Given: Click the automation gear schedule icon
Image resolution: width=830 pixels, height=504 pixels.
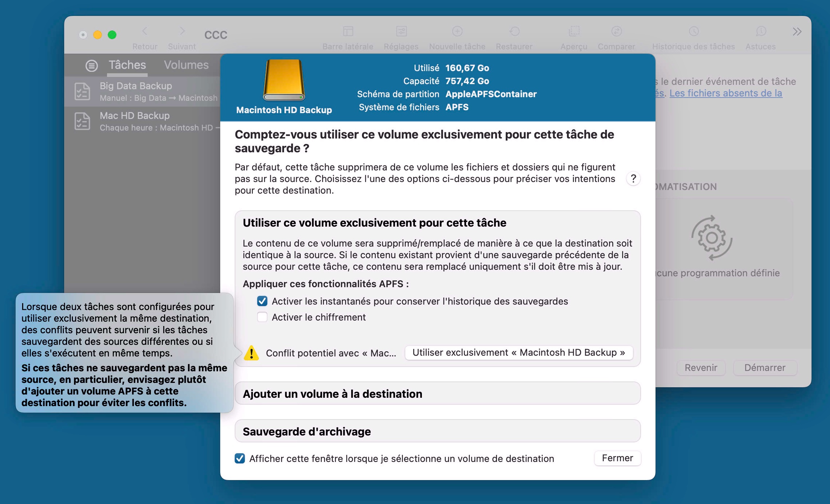Looking at the screenshot, I should click(712, 238).
